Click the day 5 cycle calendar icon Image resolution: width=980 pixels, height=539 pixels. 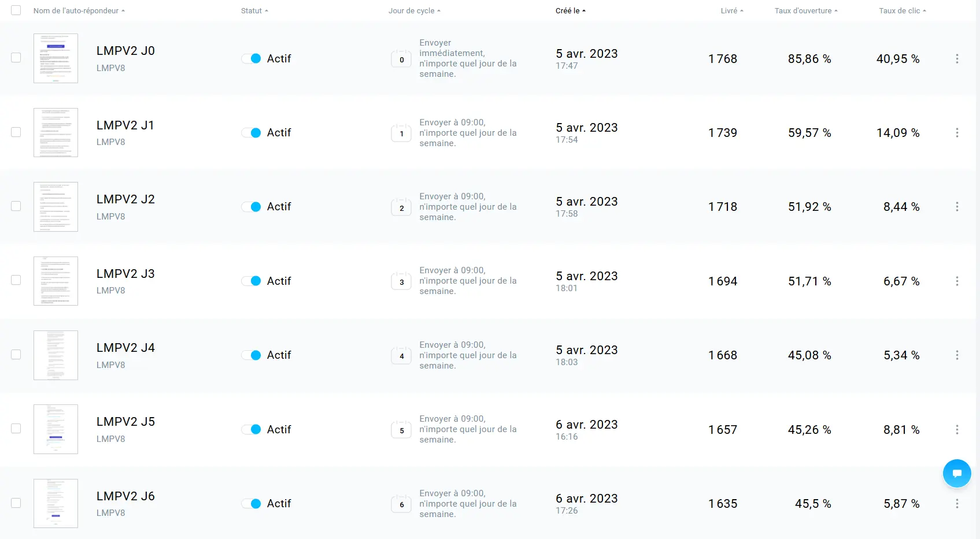point(401,430)
